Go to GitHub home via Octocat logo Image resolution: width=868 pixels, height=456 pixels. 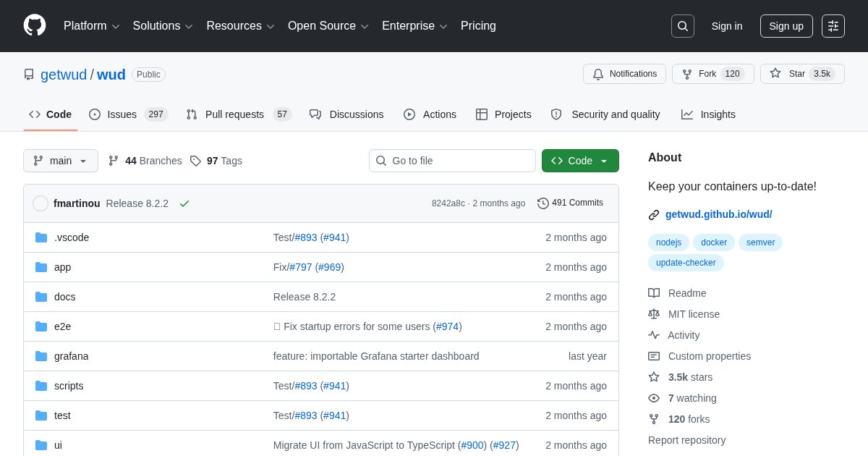click(x=35, y=25)
